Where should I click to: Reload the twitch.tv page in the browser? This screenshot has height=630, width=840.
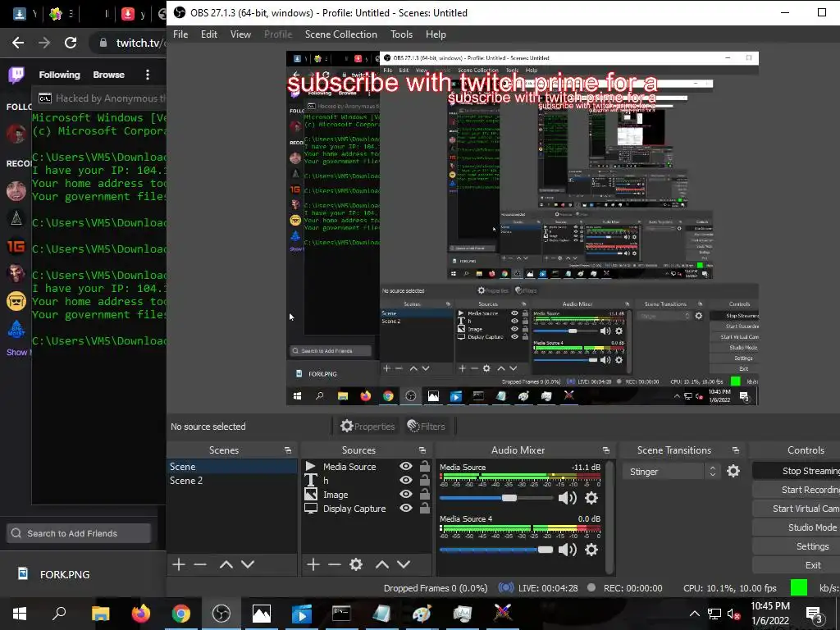71,43
